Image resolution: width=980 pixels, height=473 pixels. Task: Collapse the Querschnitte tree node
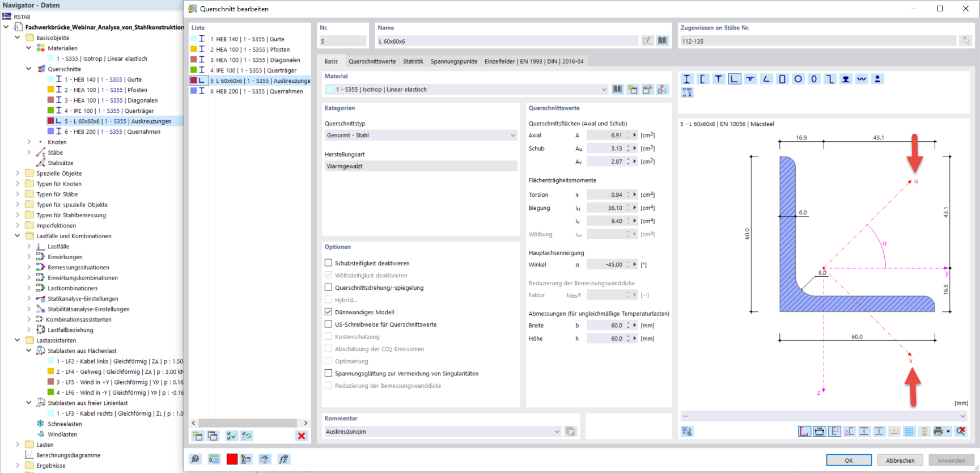[x=29, y=69]
